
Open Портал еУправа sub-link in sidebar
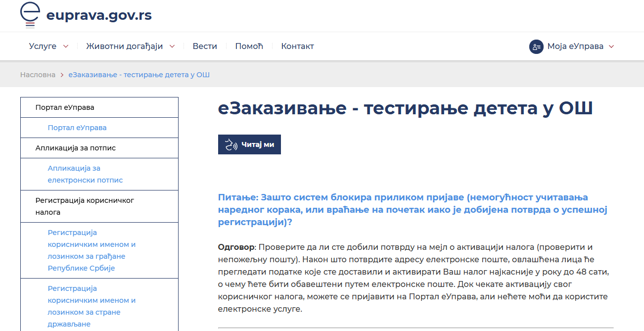click(x=77, y=128)
